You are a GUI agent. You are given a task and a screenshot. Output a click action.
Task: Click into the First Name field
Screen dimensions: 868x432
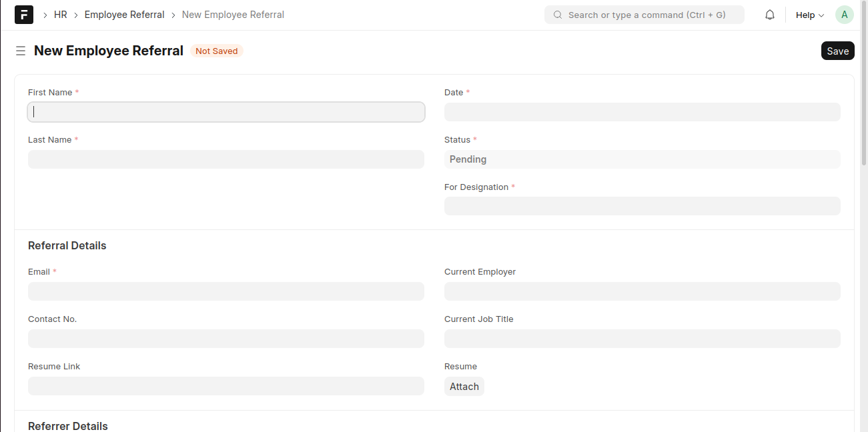pos(226,111)
